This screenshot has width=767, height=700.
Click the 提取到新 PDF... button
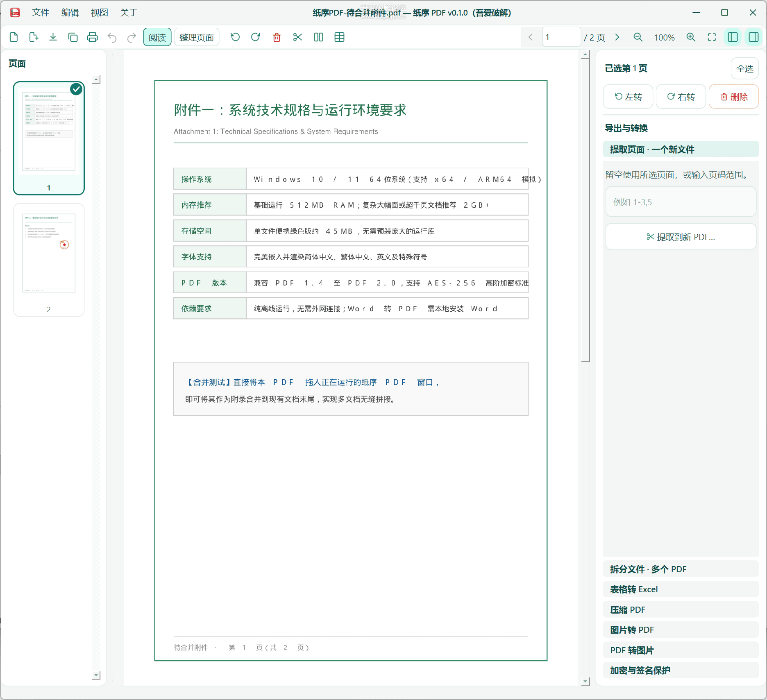[x=681, y=237]
